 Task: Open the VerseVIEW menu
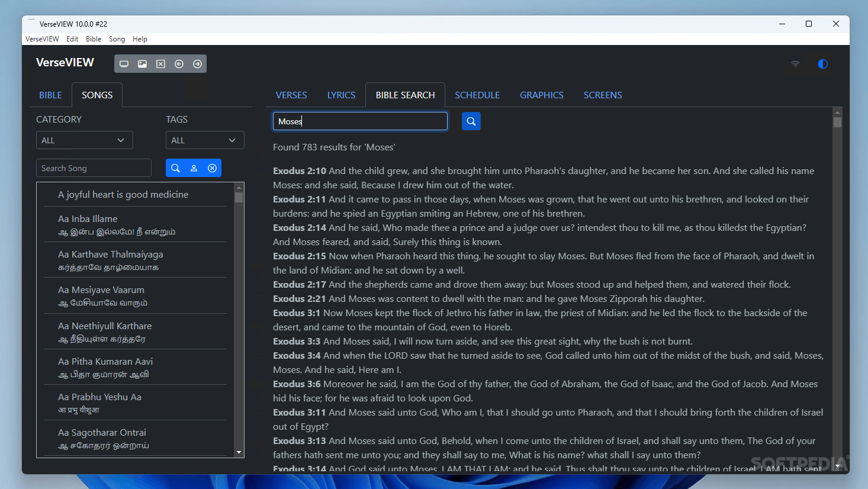click(42, 39)
